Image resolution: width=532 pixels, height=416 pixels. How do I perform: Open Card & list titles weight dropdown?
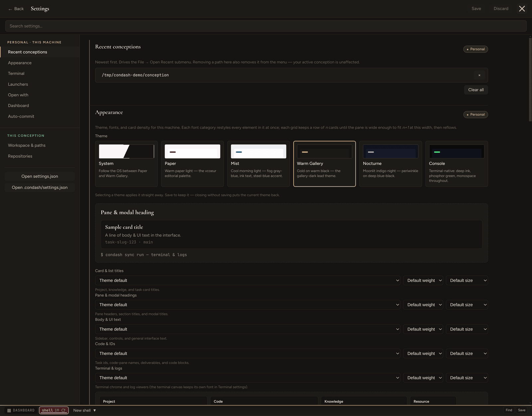click(x=423, y=281)
